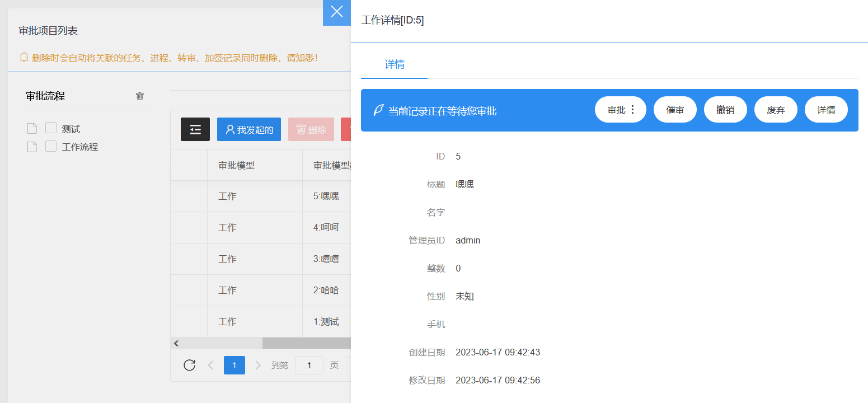The image size is (868, 403).
Task: Check the 测试 checkbox
Action: point(50,128)
